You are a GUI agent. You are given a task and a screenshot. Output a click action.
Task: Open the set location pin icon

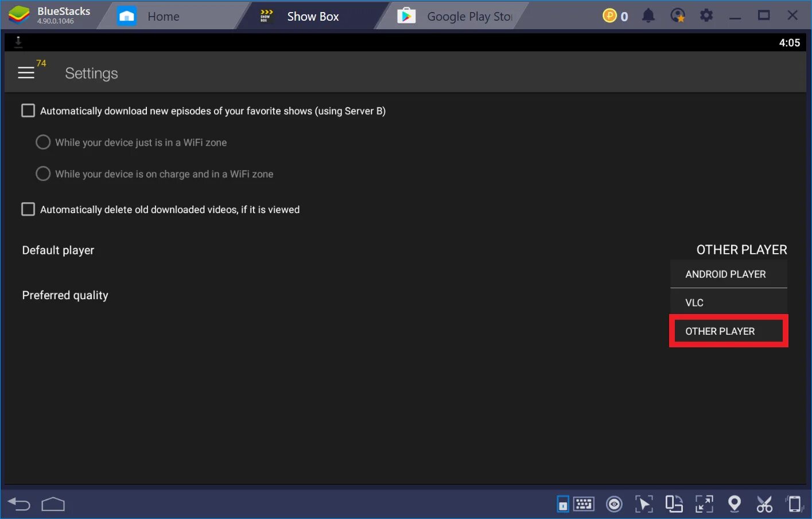734,504
